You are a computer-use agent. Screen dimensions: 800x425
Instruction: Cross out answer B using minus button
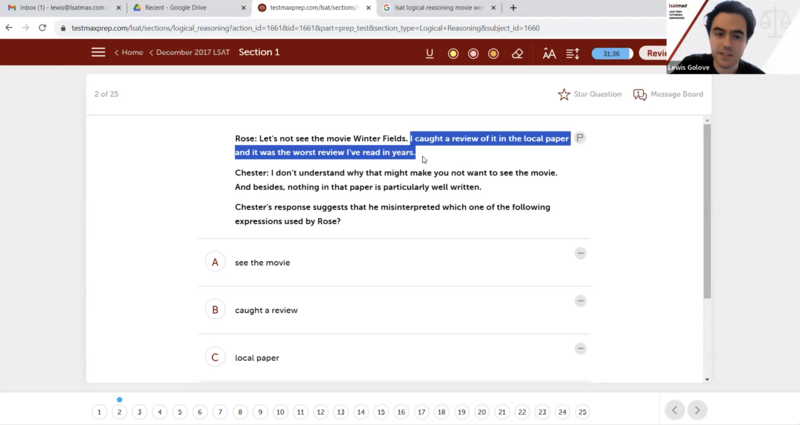[580, 301]
